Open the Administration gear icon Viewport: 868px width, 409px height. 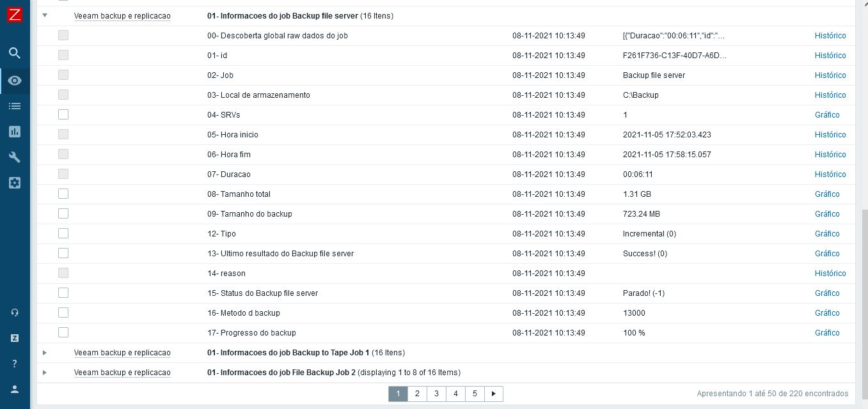pyautogui.click(x=15, y=183)
